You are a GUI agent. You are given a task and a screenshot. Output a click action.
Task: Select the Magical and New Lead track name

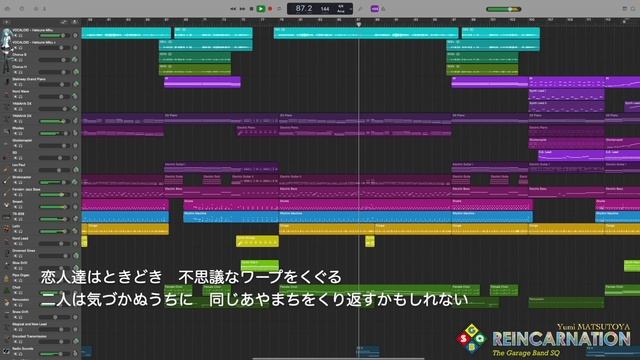tap(29, 324)
